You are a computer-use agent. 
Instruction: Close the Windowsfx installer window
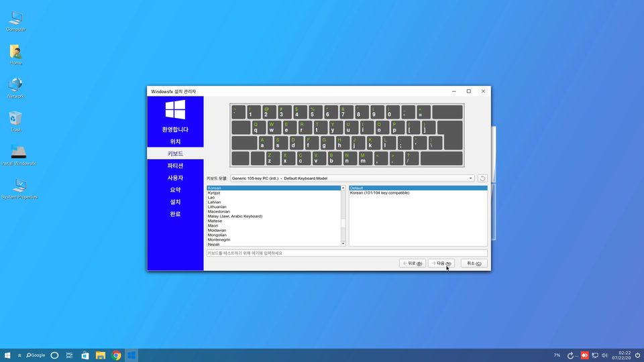484,91
